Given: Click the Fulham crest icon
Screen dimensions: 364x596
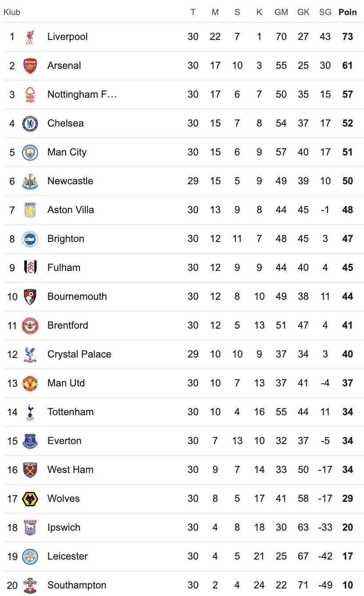Looking at the screenshot, I should 30,268.
